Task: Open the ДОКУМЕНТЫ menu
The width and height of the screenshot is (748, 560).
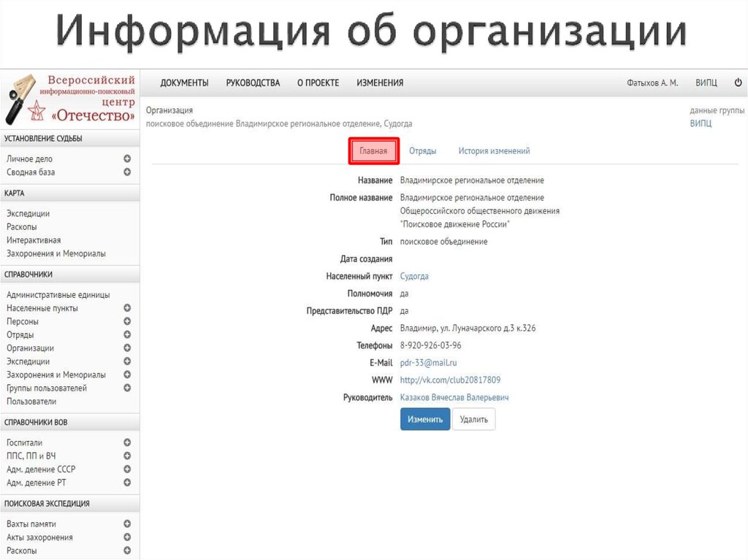Action: pyautogui.click(x=185, y=83)
